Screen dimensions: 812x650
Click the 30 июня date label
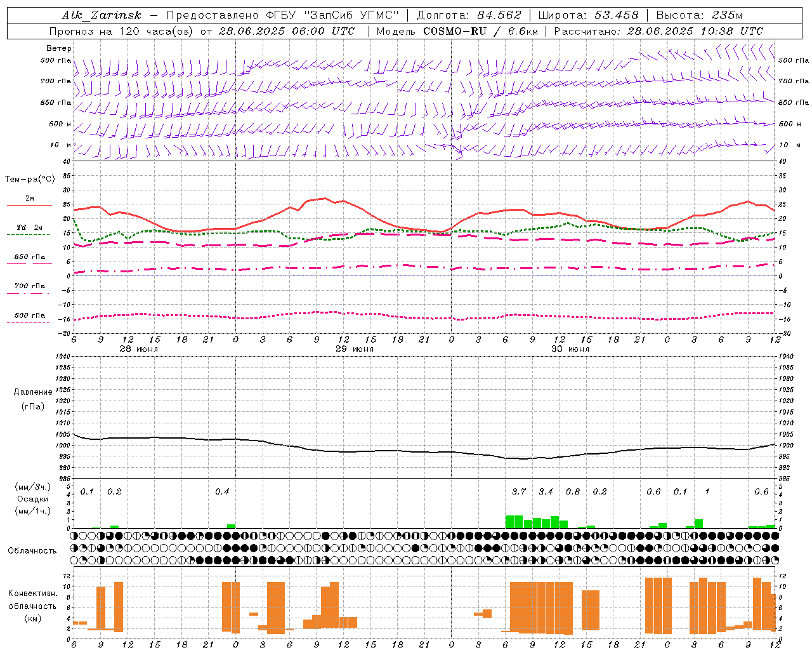570,349
